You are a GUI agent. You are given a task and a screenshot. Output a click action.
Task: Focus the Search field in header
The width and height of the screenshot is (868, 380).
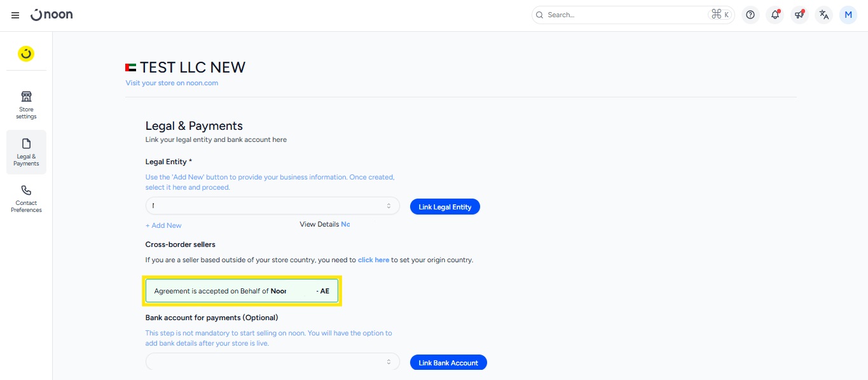point(623,15)
